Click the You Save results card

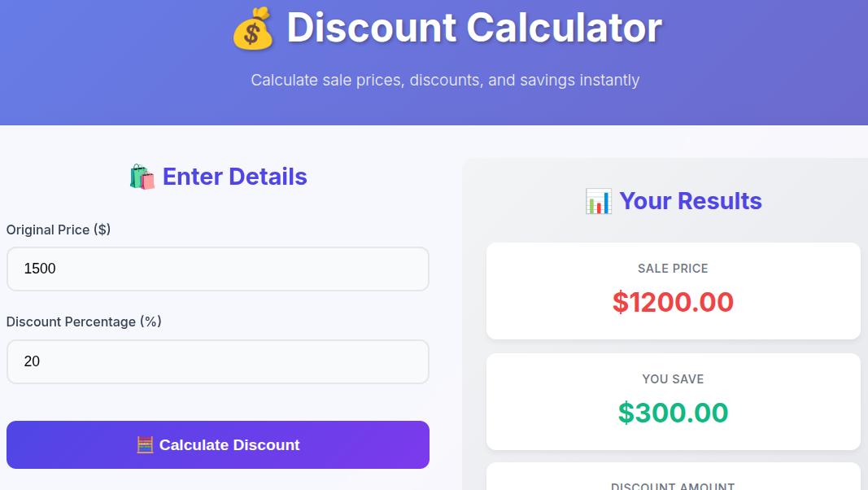[673, 400]
